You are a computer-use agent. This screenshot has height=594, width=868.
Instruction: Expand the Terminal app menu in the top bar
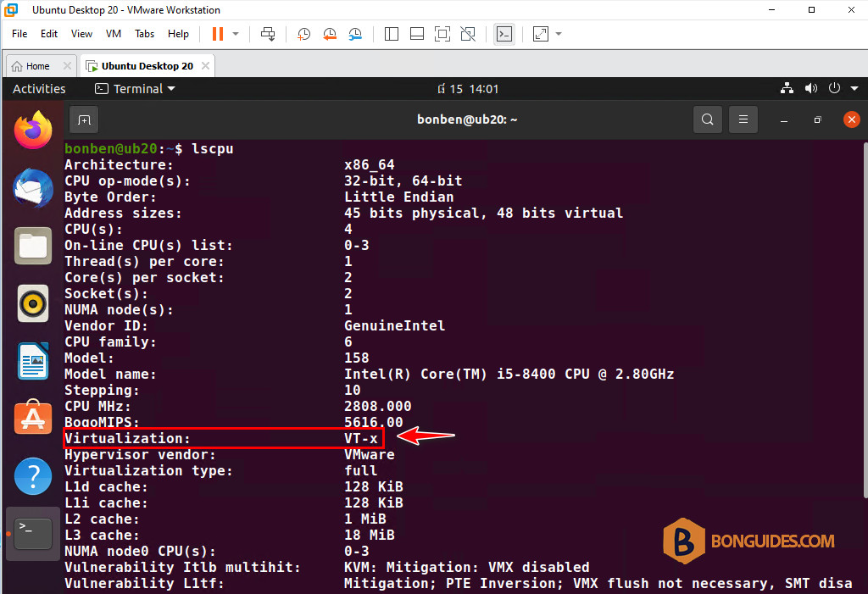[135, 89]
